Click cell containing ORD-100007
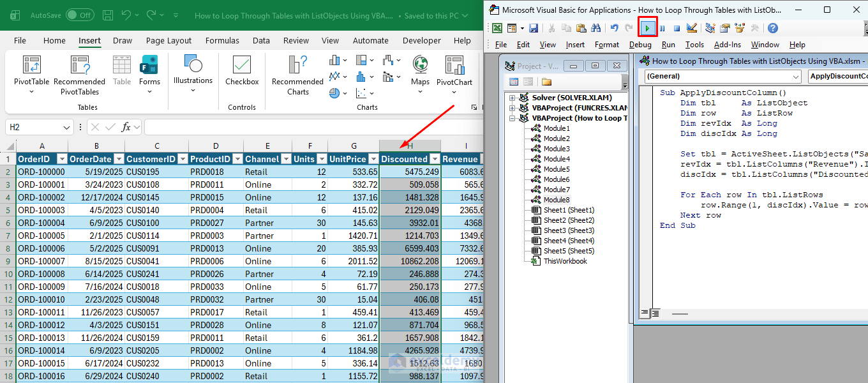 41,261
